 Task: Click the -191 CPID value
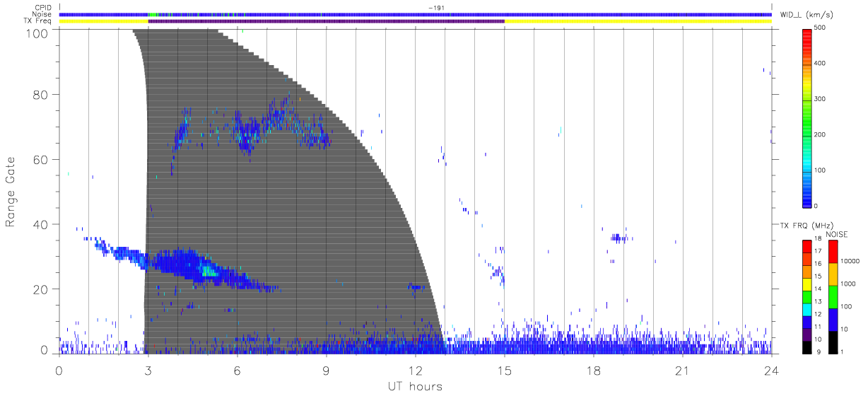click(435, 8)
